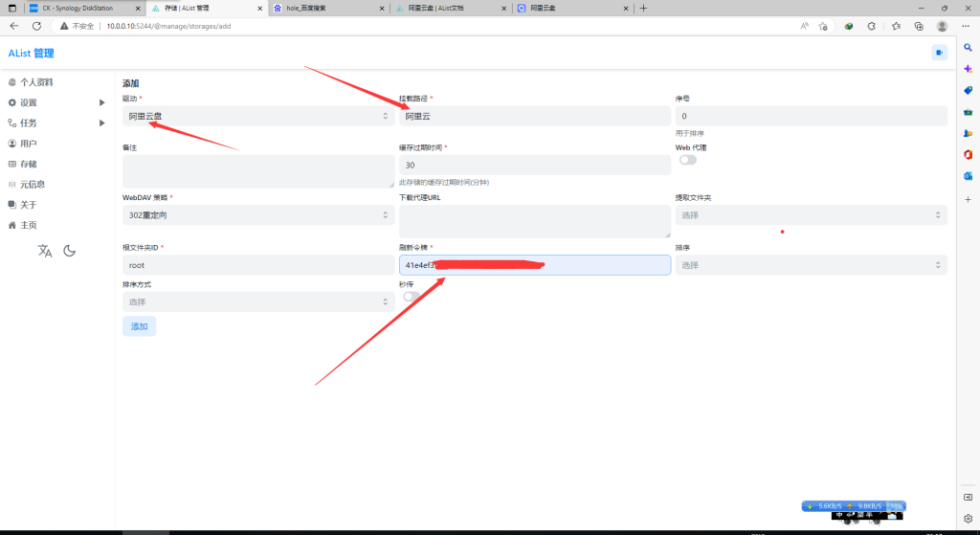Open the Shopping tag sidebar icon
Viewport: 980px width, 535px height.
(x=969, y=91)
